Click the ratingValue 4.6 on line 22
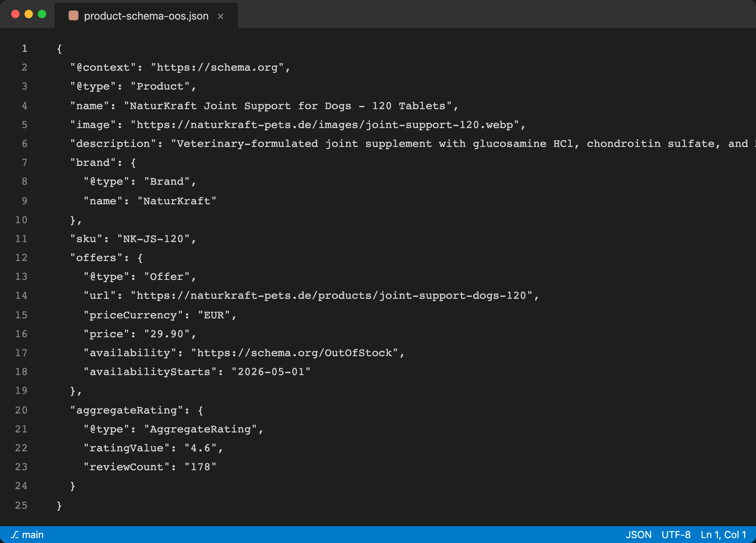Image resolution: width=756 pixels, height=543 pixels. [x=202, y=448]
